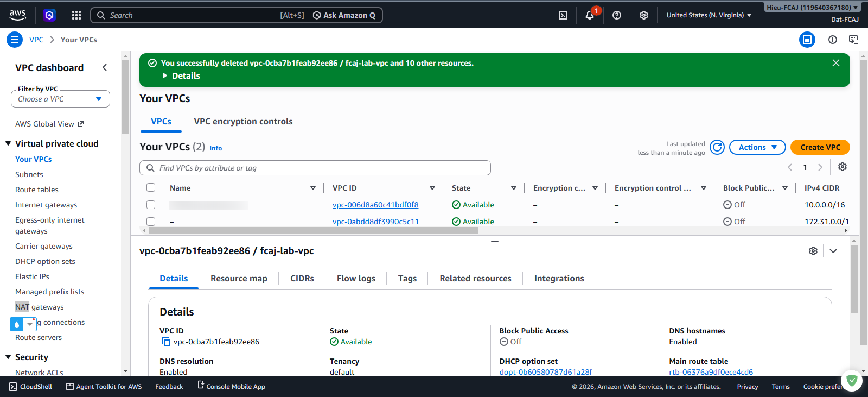Check the vpc-0abdd8df3990c5c11 row checkbox

pyautogui.click(x=151, y=222)
